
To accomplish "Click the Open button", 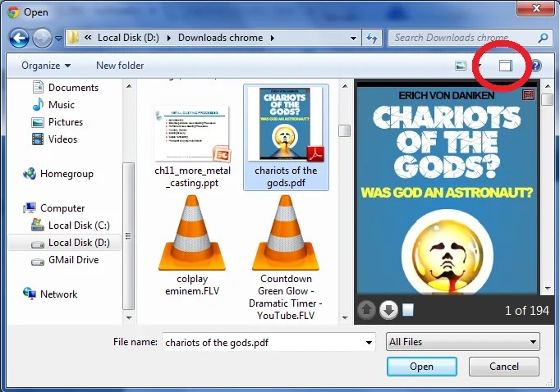I will coord(422,367).
